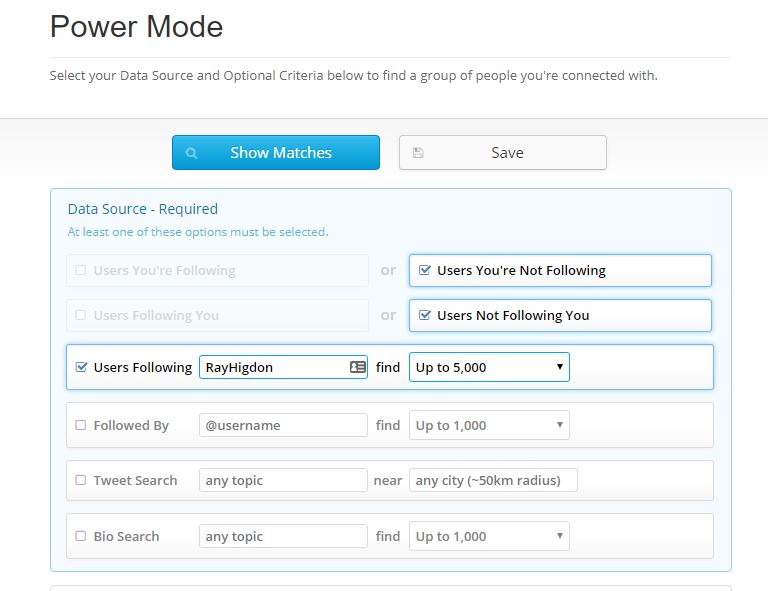This screenshot has width=768, height=591.
Task: Click the Followed By @username field
Action: [283, 425]
